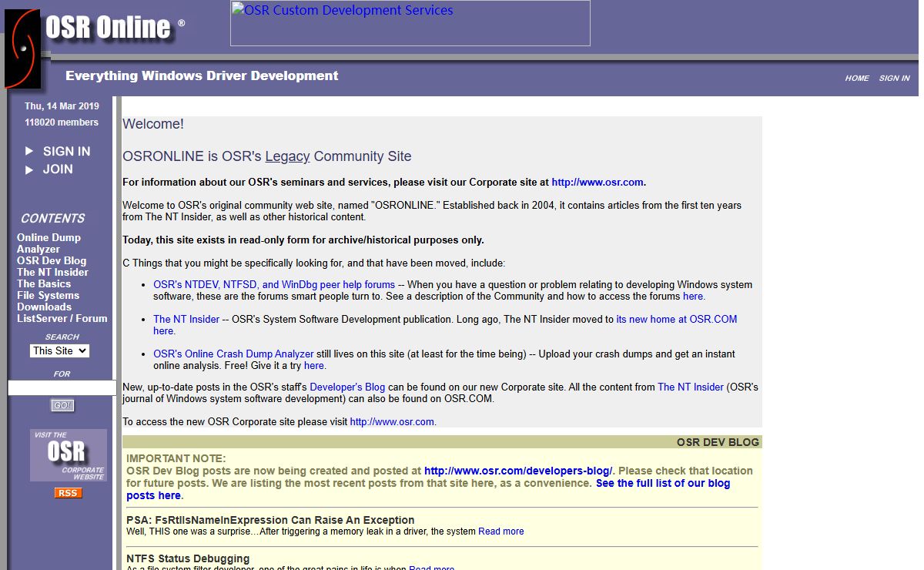Viewport: 924px width, 570px height.
Task: Open the Developer's Blog link
Action: pos(347,387)
